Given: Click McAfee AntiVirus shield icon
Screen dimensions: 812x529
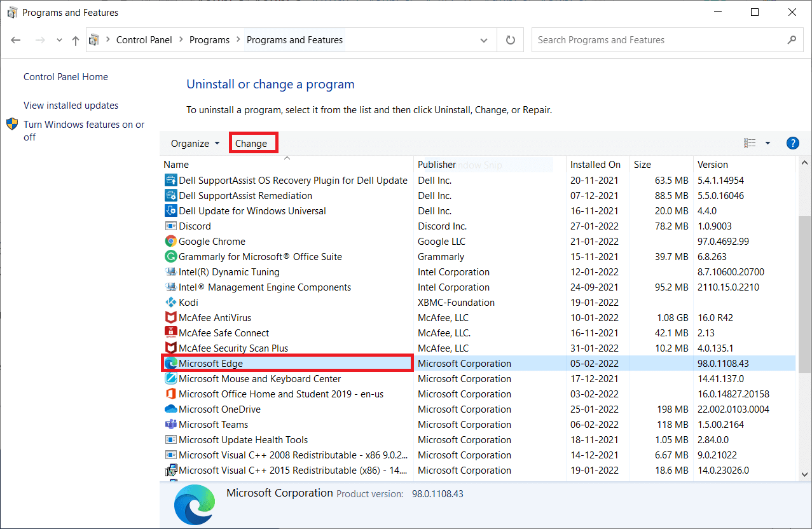Looking at the screenshot, I should click(170, 318).
